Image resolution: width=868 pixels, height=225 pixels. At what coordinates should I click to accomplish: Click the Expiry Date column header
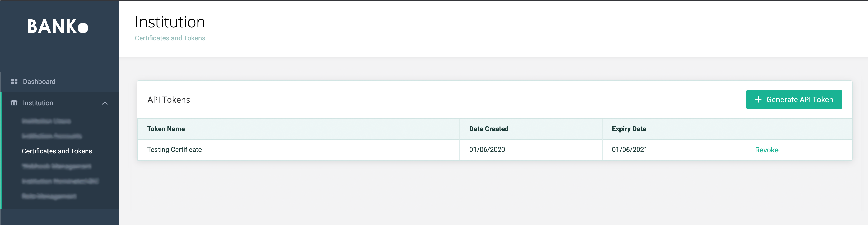[x=629, y=129]
